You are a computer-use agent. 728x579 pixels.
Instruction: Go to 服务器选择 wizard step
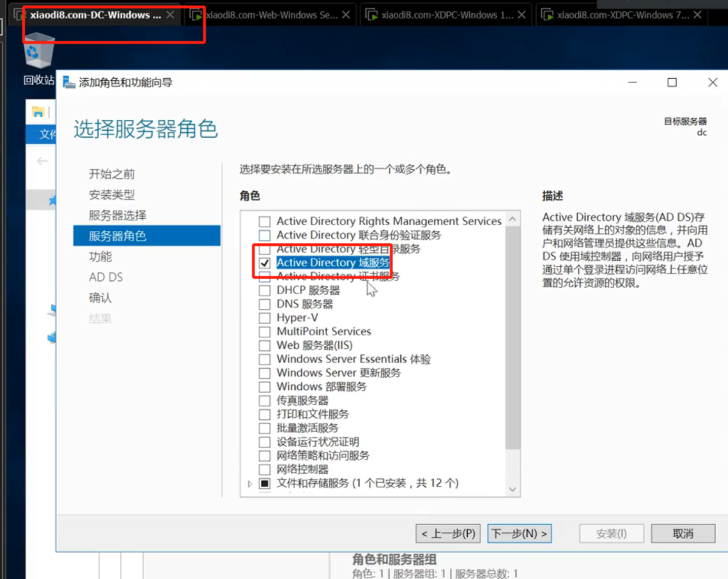[x=117, y=215]
